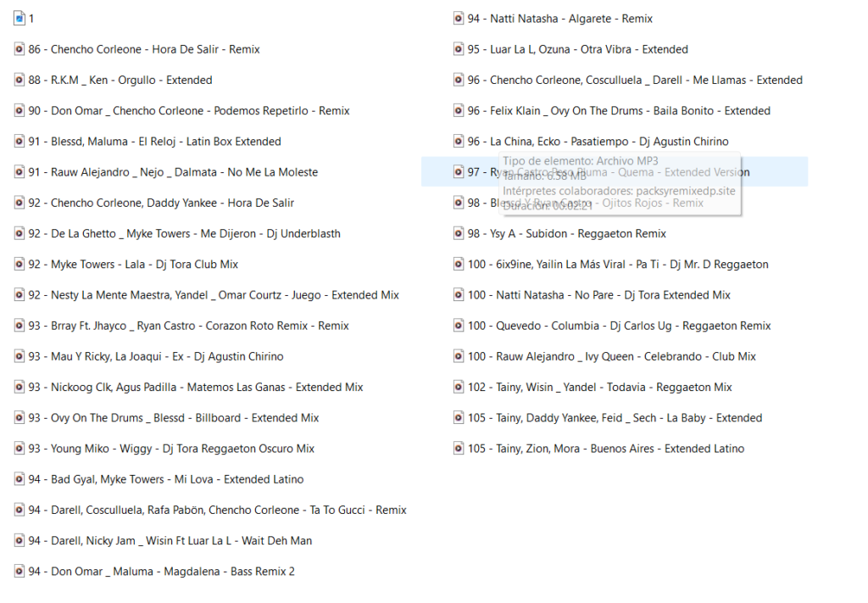Click the MP3 icon next to Ta To Gucci Remix
Screen dimensions: 868x603
(x=19, y=510)
